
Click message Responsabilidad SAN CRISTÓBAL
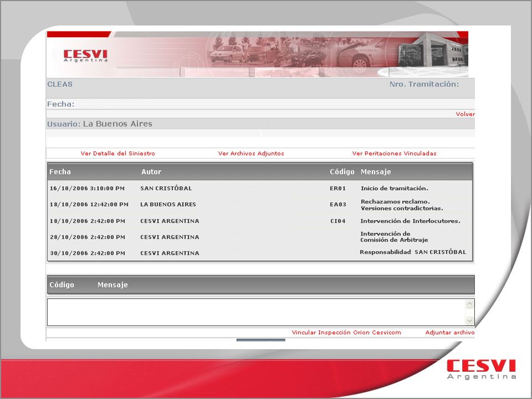pyautogui.click(x=413, y=252)
